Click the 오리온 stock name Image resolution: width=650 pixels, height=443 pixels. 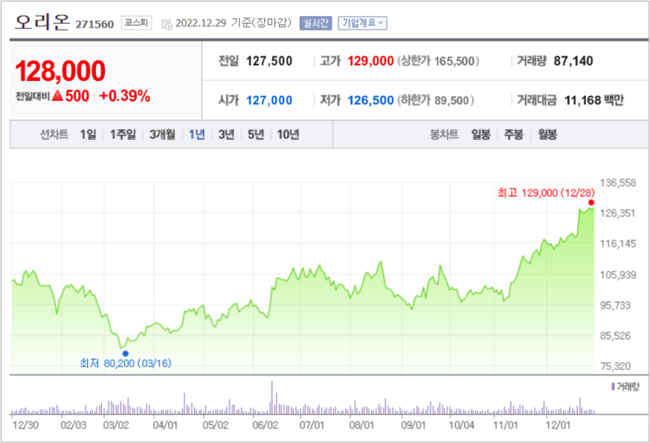pyautogui.click(x=42, y=22)
